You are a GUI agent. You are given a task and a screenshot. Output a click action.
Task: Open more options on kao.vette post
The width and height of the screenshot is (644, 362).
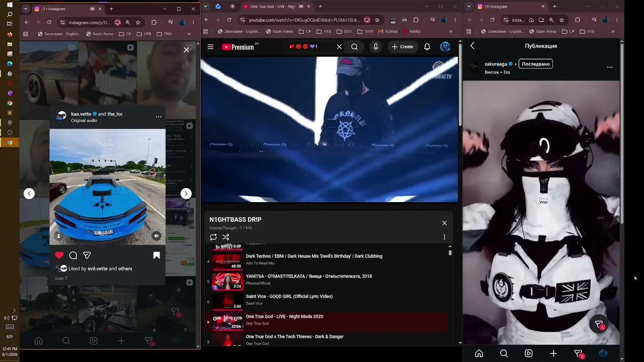point(158,117)
